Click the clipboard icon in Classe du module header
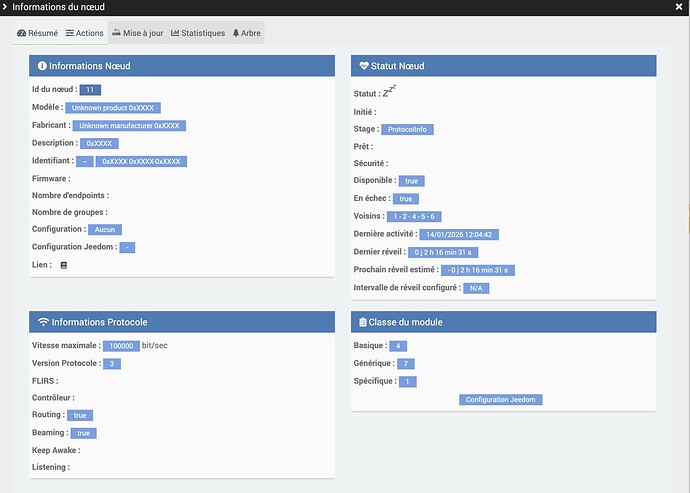The width and height of the screenshot is (690, 493). coord(363,322)
